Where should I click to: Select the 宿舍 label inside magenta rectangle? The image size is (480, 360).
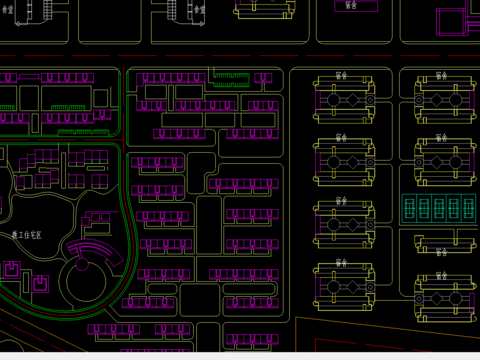coord(351,5)
